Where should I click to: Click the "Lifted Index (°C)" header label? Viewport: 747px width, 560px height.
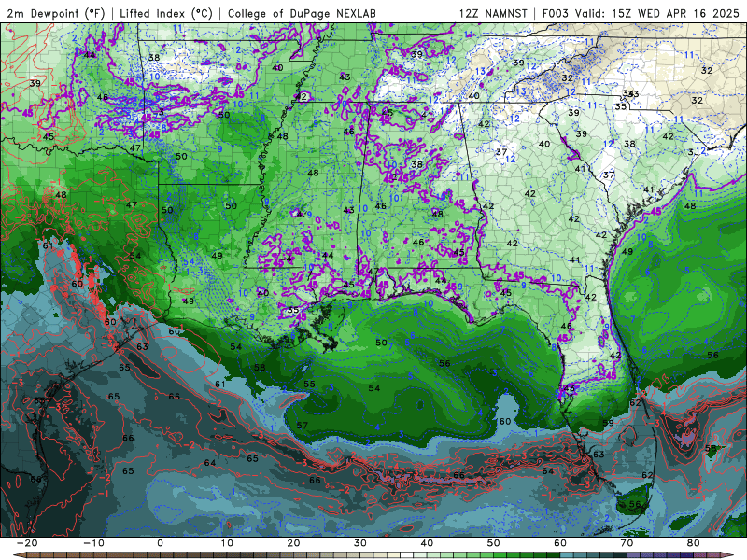coord(166,13)
